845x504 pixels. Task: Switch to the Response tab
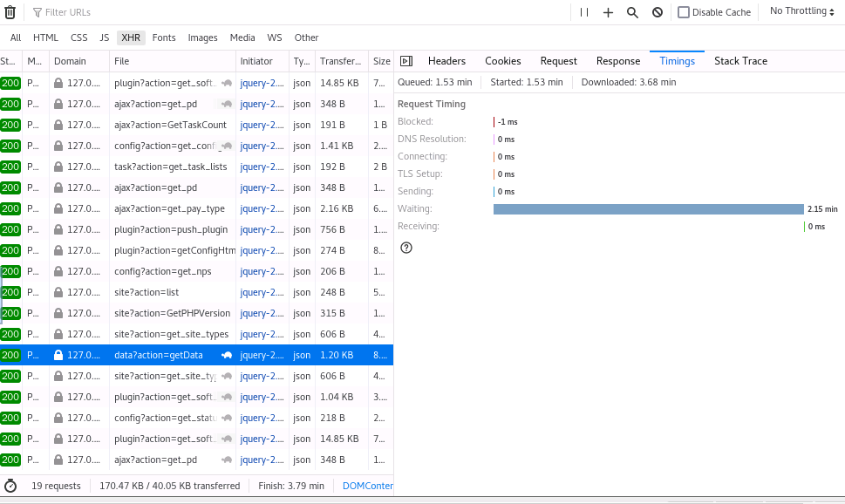point(618,61)
